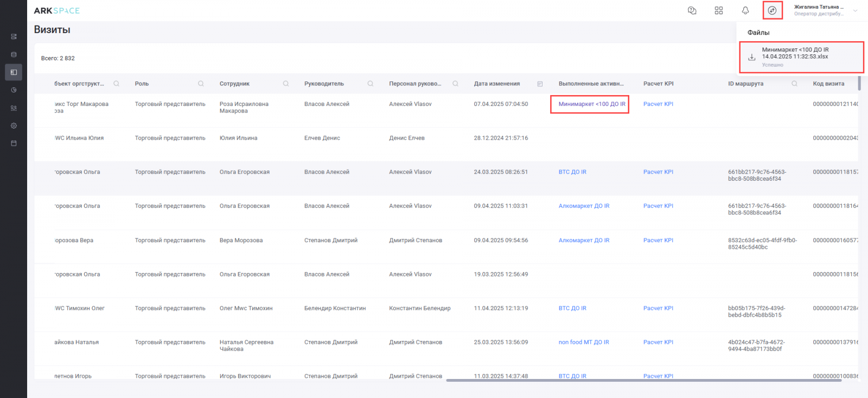Open the users icon in left sidebar
The height and width of the screenshot is (398, 868).
[x=14, y=108]
